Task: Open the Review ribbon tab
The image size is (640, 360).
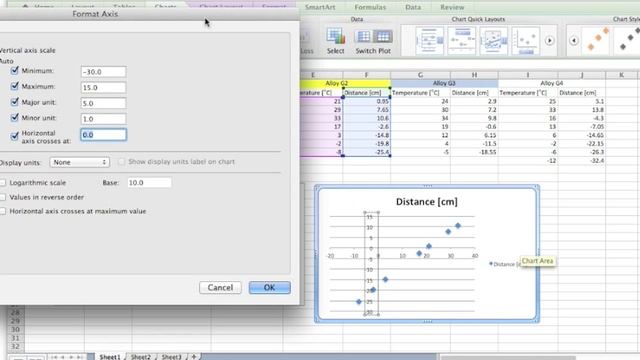Action: click(x=452, y=7)
